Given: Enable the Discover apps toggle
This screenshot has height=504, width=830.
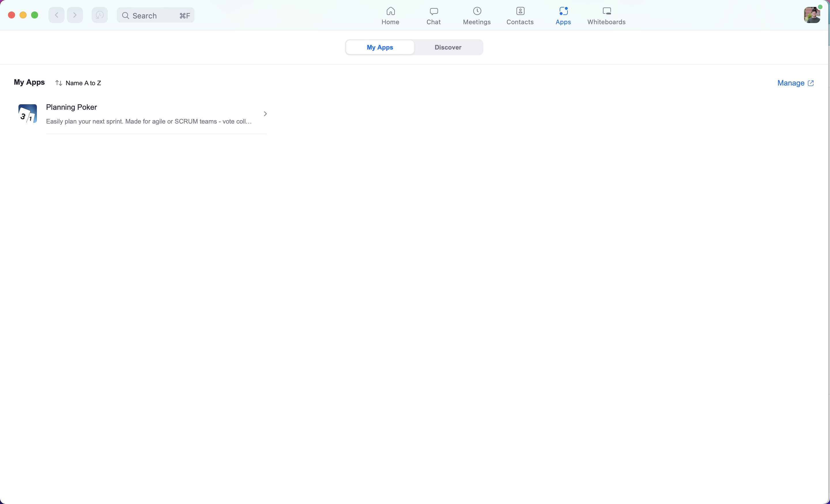Looking at the screenshot, I should pos(448,47).
